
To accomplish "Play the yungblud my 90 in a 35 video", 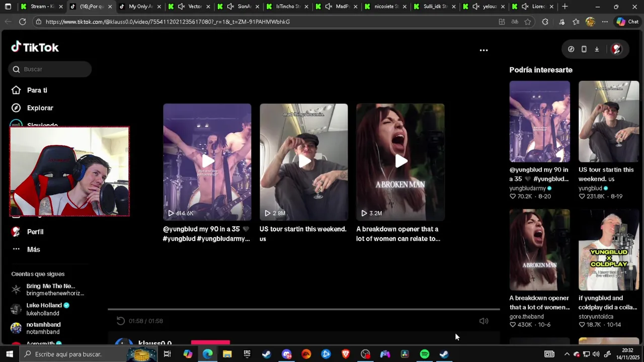I will 207,162.
